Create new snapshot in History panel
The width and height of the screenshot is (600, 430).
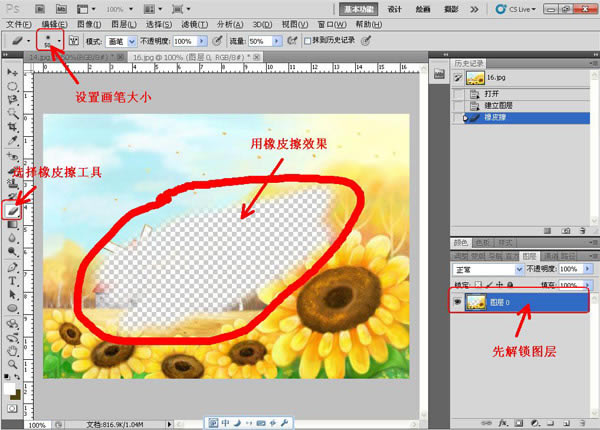(566, 231)
